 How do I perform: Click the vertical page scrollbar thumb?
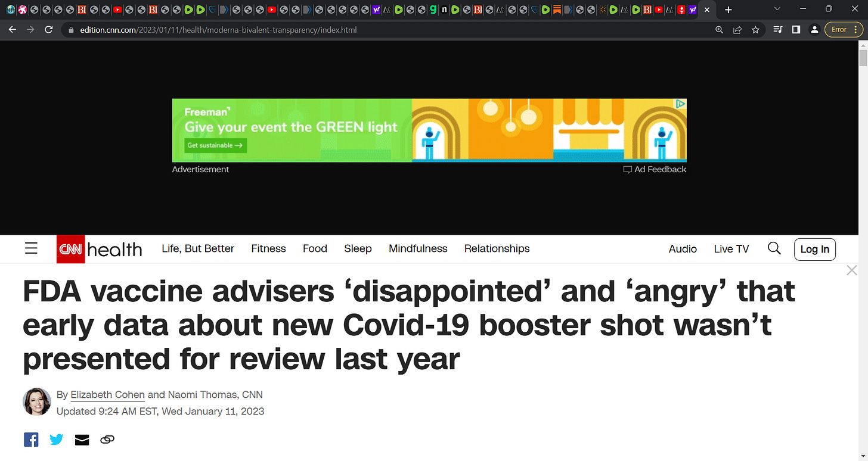click(863, 58)
